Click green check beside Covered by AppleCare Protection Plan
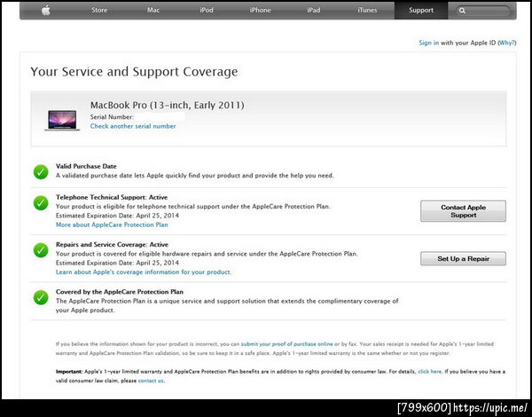 tap(41, 297)
